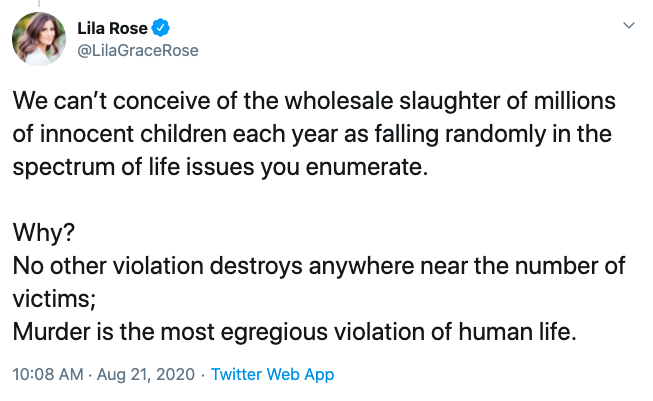Image resolution: width=653 pixels, height=401 pixels.
Task: Open the tweet options chevron menu
Action: click(629, 24)
